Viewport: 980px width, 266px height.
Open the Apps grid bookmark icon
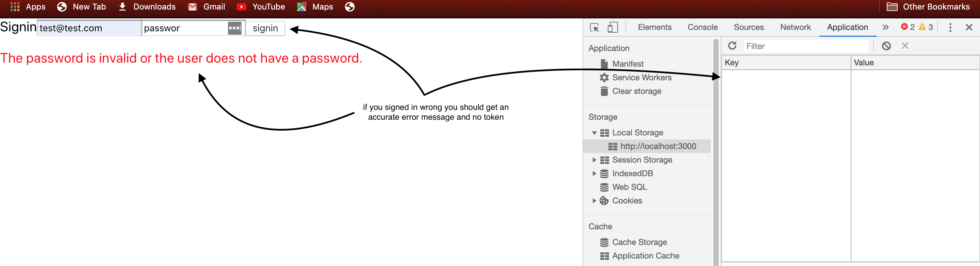click(x=15, y=6)
